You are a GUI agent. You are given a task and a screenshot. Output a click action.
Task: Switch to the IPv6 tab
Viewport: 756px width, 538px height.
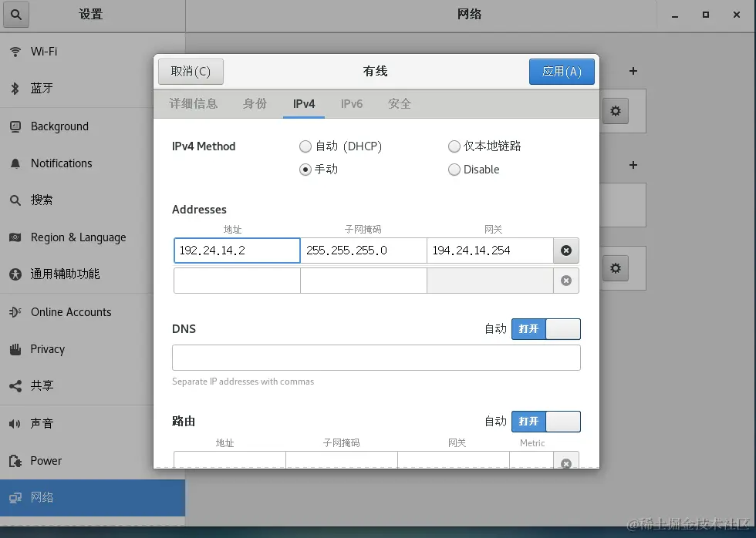[x=352, y=104]
